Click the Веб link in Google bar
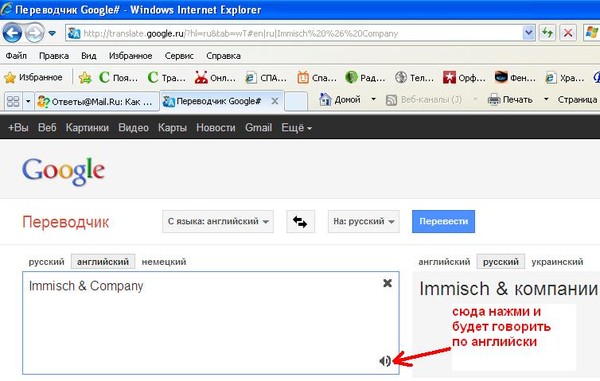This screenshot has width=600, height=381. coord(47,127)
